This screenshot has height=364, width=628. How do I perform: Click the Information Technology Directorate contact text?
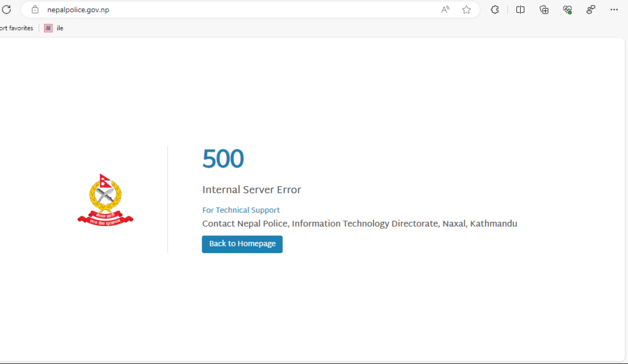pos(359,224)
